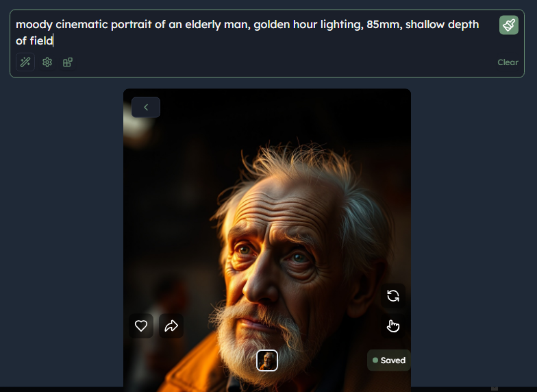Viewport: 537px width, 392px height.
Task: Like the portrait with the heart icon
Action: (x=141, y=326)
